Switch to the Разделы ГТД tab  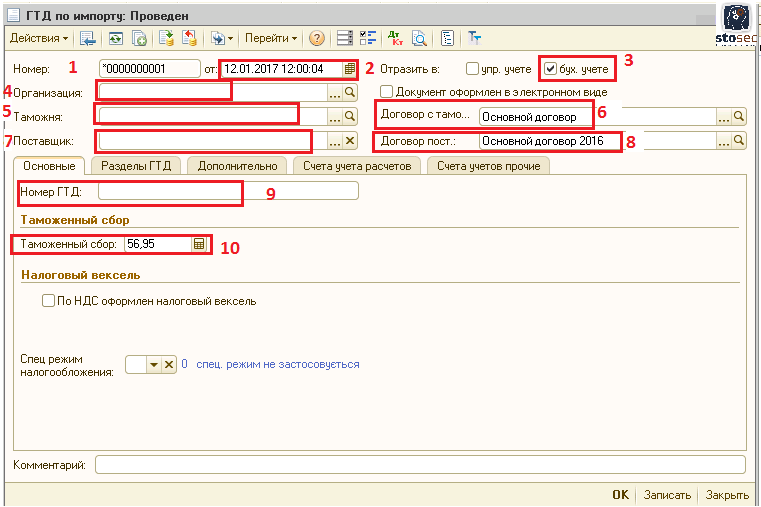tap(136, 166)
